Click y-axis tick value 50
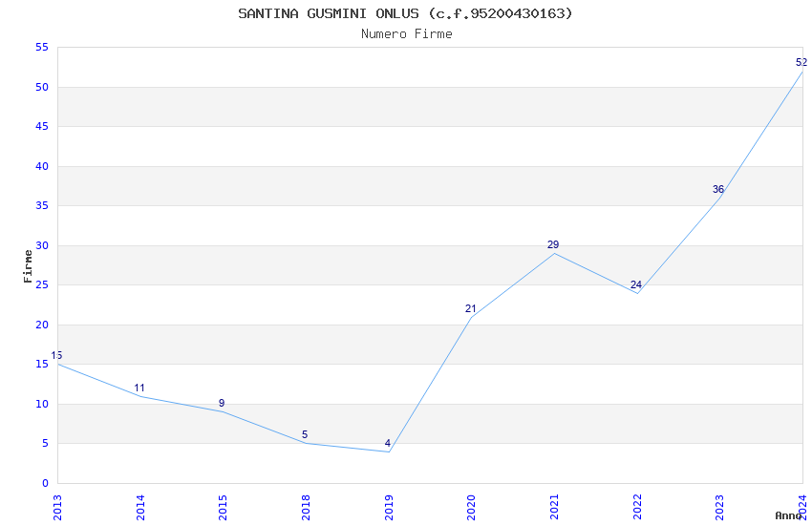 [x=42, y=87]
